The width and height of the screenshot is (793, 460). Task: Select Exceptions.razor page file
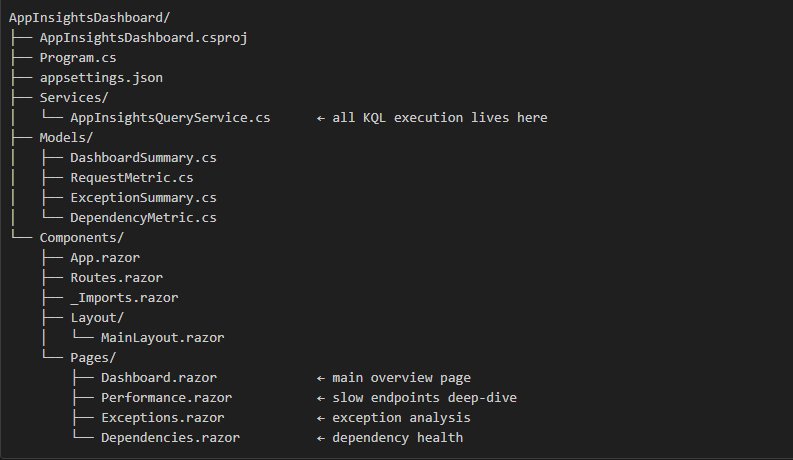162,417
